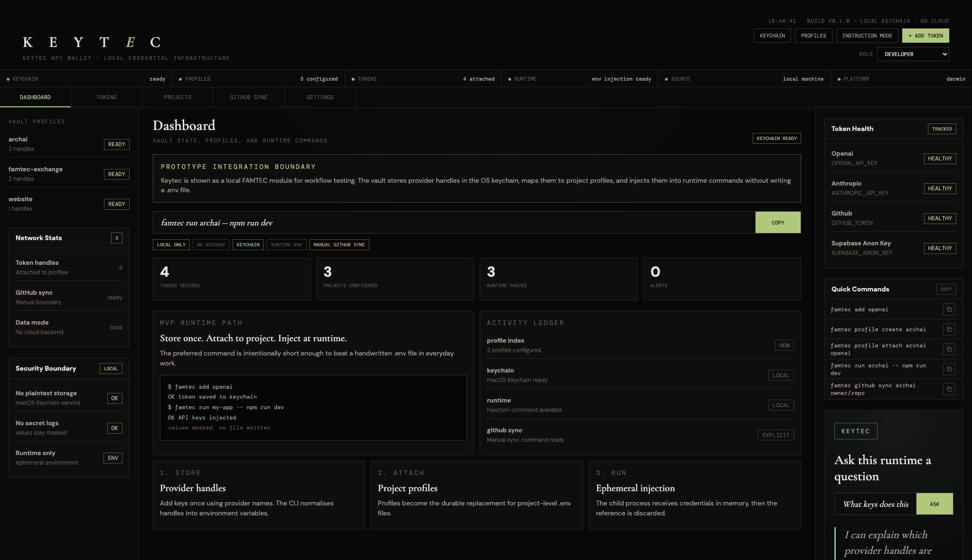Click the Keychain tag under the command
The image size is (972, 560).
[248, 245]
